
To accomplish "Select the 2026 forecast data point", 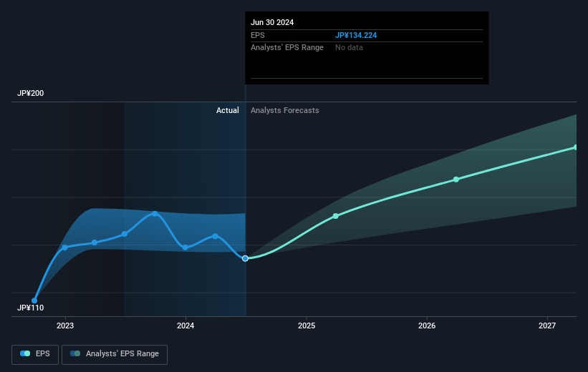I will (456, 180).
